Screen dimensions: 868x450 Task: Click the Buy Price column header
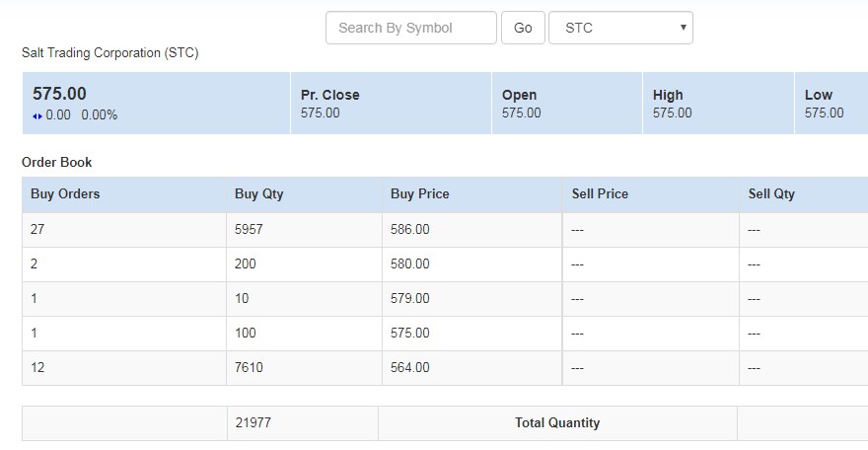[419, 194]
